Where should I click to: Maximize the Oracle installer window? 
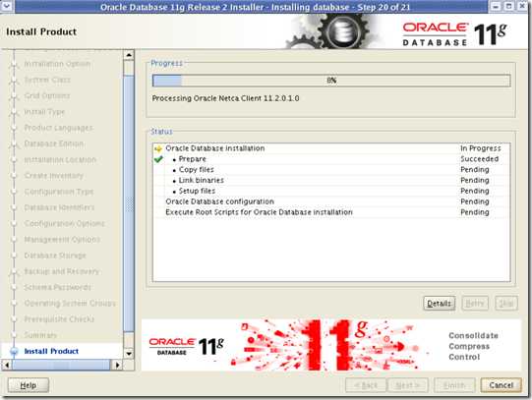click(509, 6)
